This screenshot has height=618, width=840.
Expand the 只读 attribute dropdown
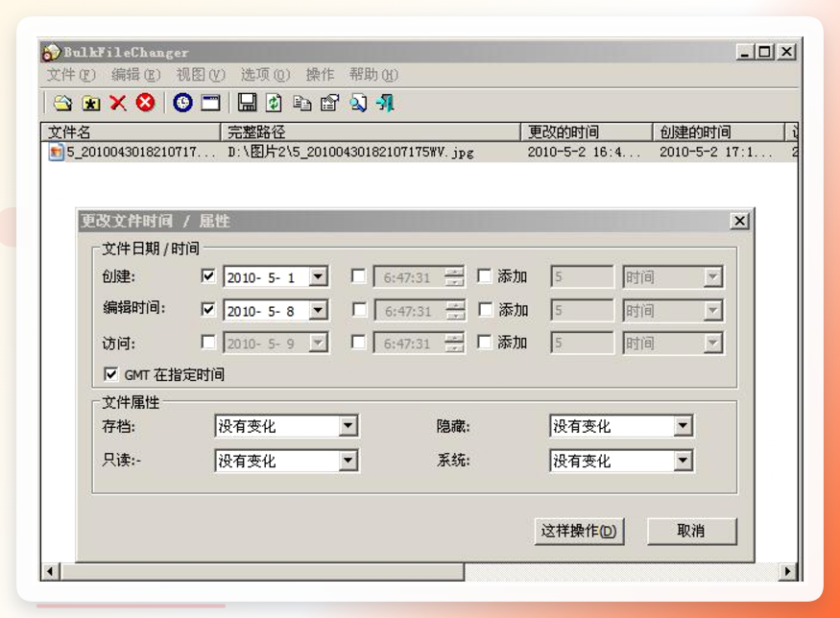pos(348,461)
